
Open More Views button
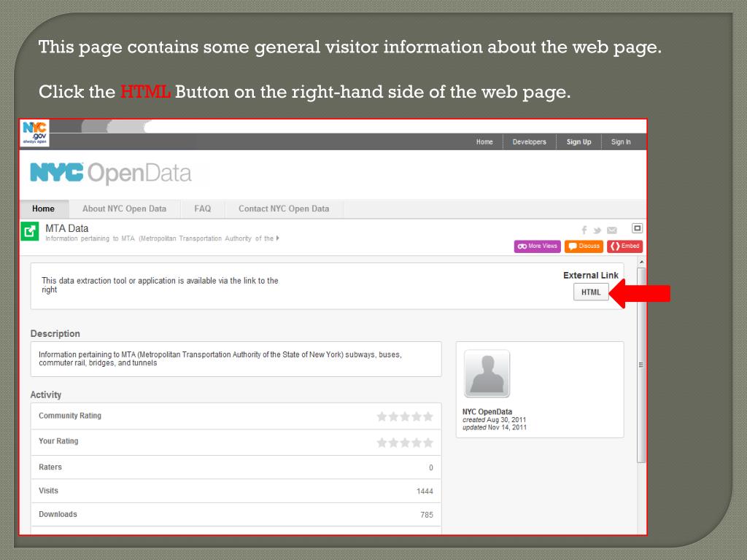tap(538, 246)
